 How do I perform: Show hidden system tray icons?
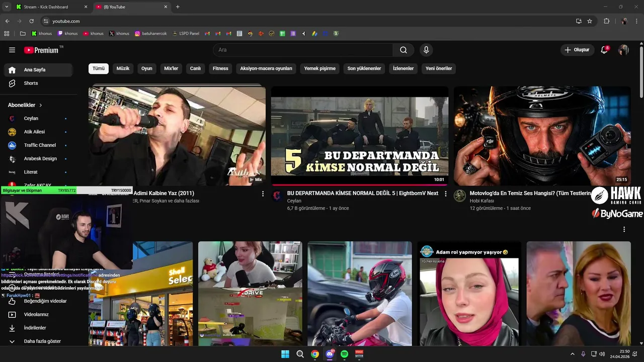pyautogui.click(x=572, y=354)
